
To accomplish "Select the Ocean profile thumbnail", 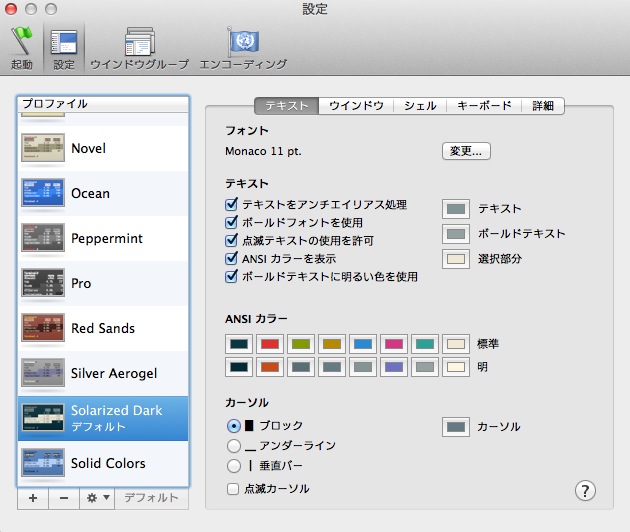I will (43, 193).
